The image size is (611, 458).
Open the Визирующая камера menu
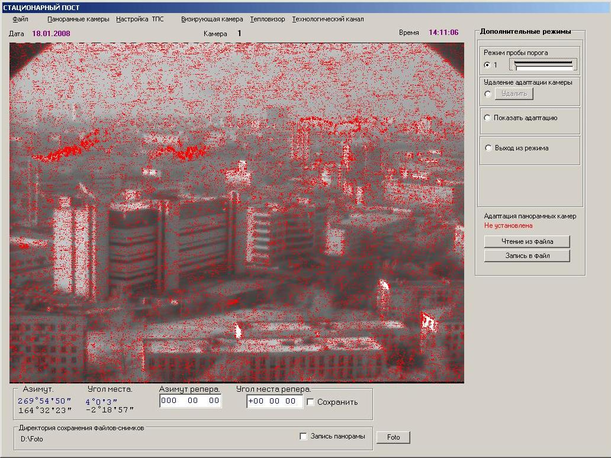click(x=212, y=19)
